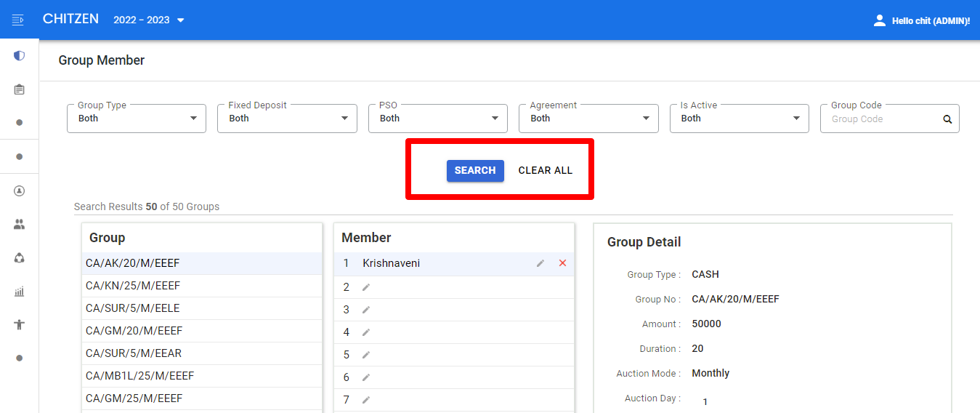Edit member Krishnaveni with pencil icon

(x=540, y=263)
